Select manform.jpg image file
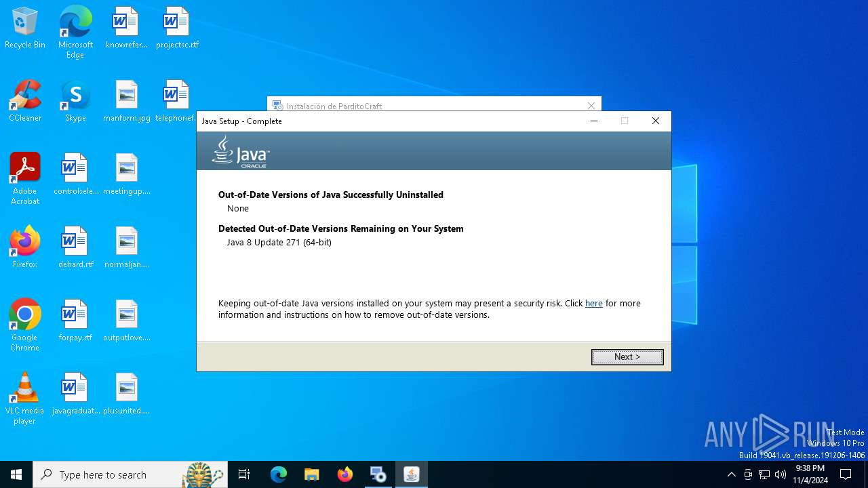Image resolution: width=868 pixels, height=488 pixels. point(127,101)
